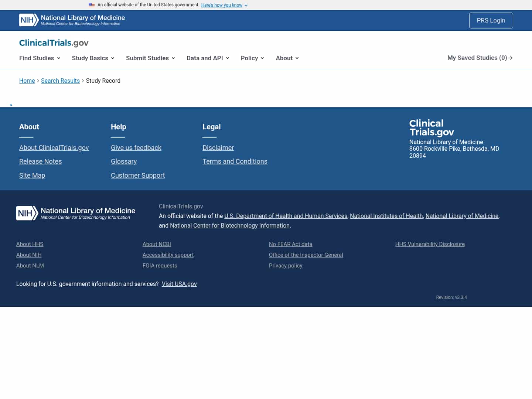View the Terms and Conditions page
532x399 pixels.
pos(235,161)
